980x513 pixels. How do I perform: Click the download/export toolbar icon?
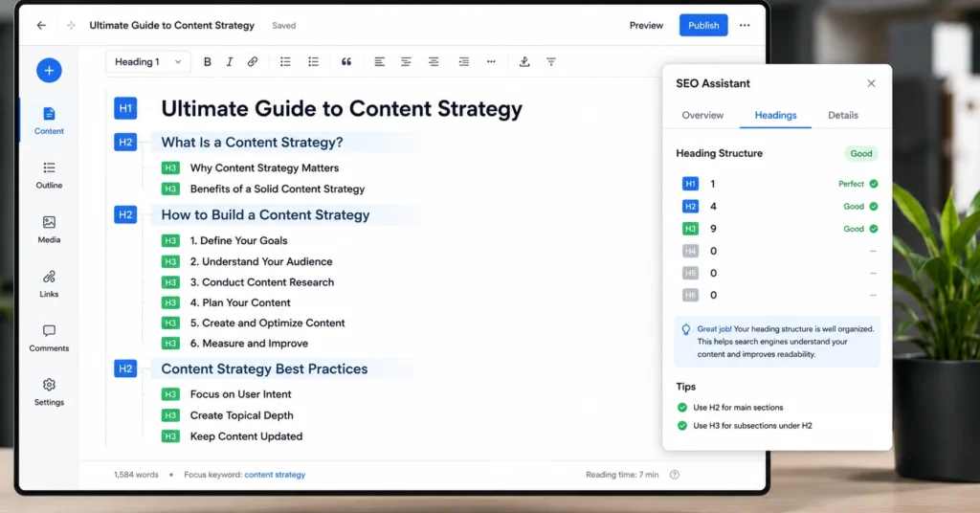coord(524,62)
